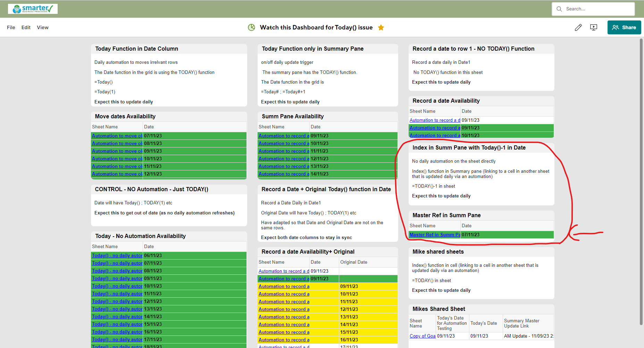This screenshot has height=348, width=644.
Task: Click the Share button
Action: point(624,27)
